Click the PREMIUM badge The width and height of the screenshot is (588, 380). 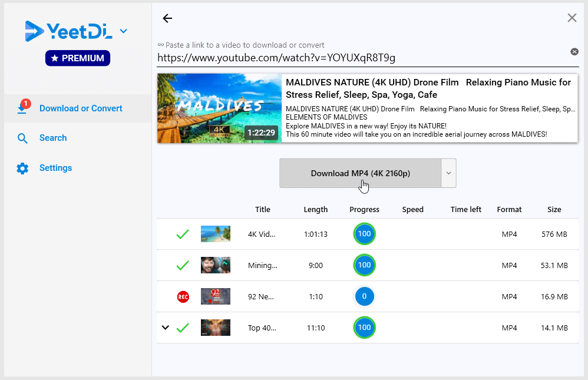78,58
